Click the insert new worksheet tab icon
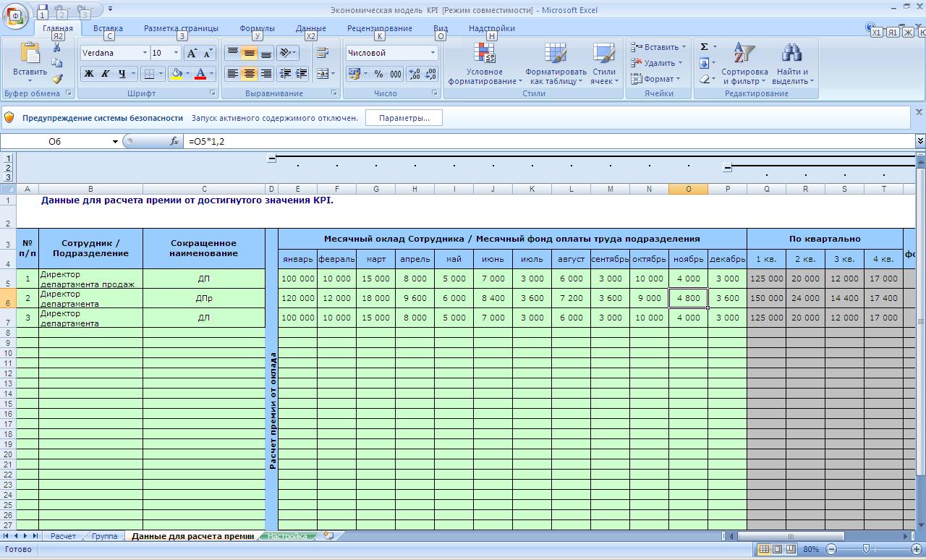 pyautogui.click(x=328, y=536)
